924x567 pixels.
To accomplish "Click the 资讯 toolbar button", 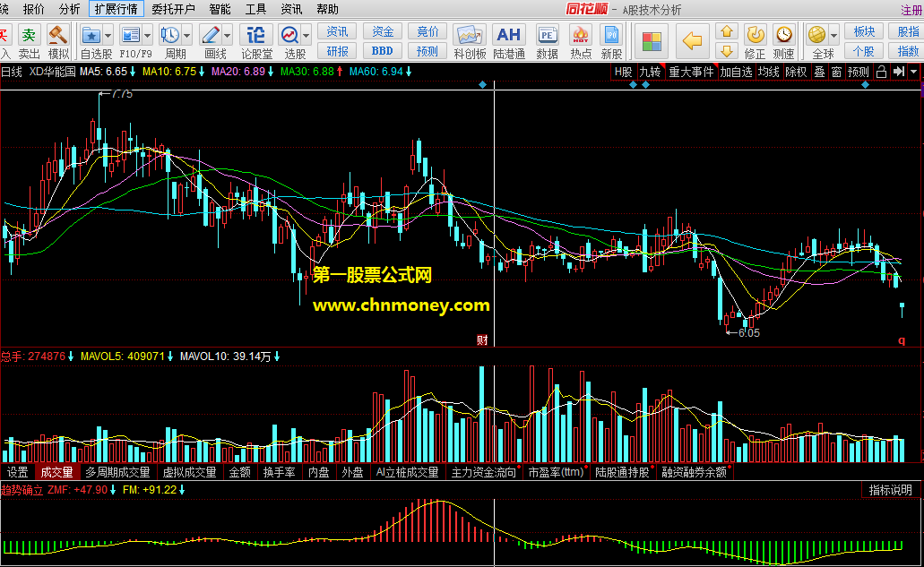I will [x=337, y=31].
